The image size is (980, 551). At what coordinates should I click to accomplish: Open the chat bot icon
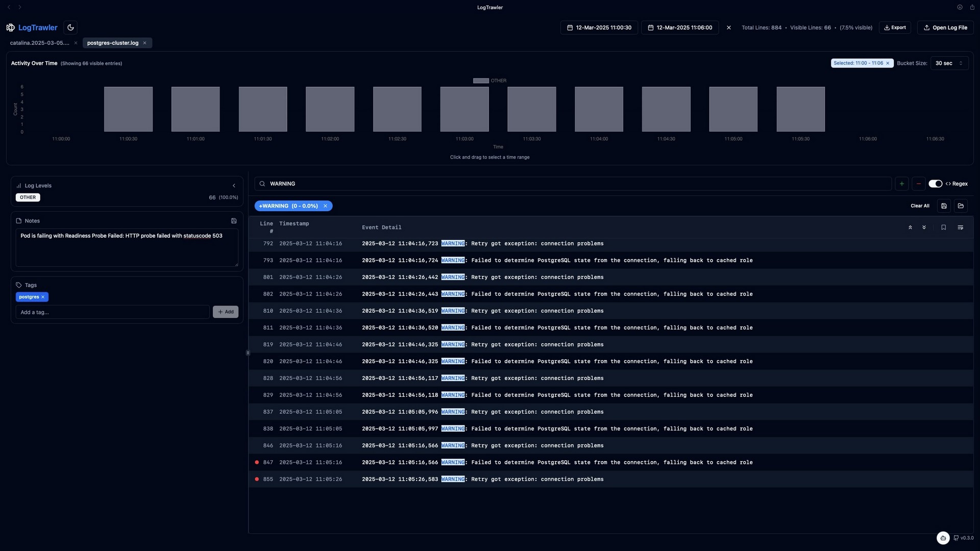point(943,538)
